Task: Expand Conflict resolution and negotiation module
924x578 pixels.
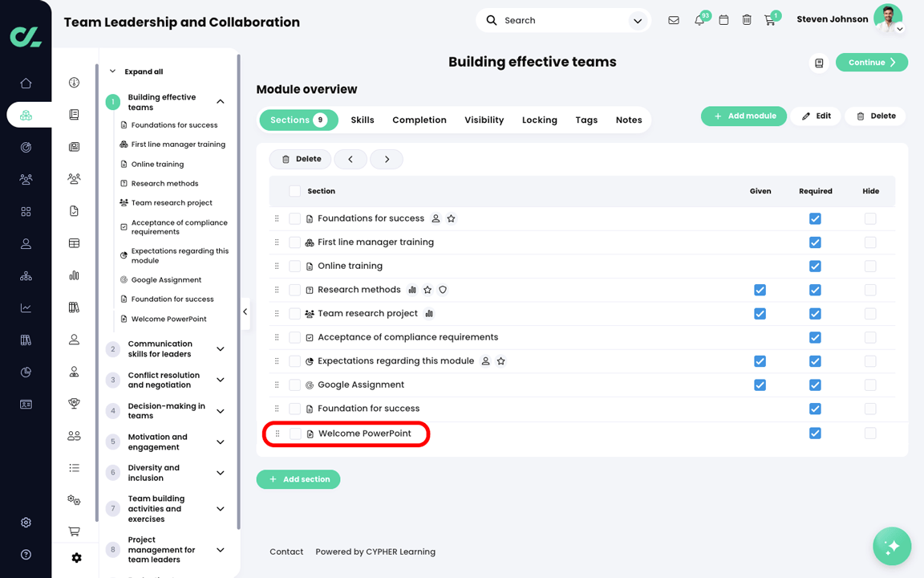Action: (x=221, y=380)
